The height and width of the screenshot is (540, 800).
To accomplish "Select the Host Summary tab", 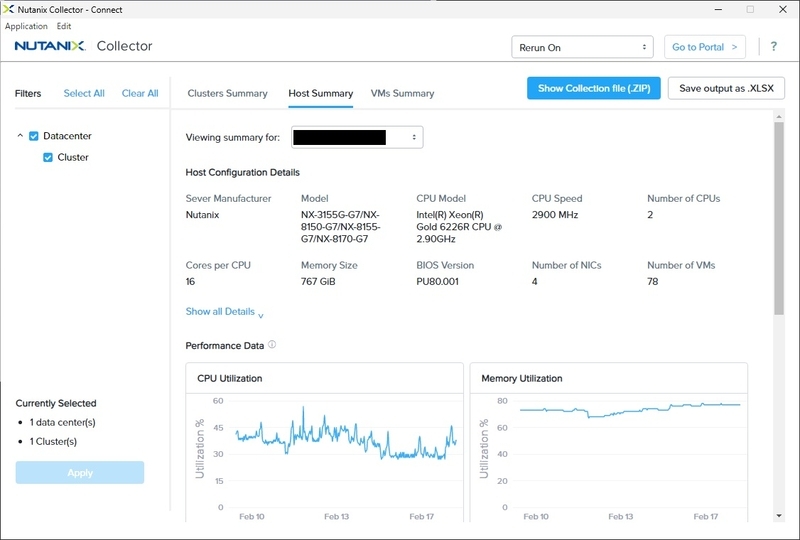I will (320, 93).
